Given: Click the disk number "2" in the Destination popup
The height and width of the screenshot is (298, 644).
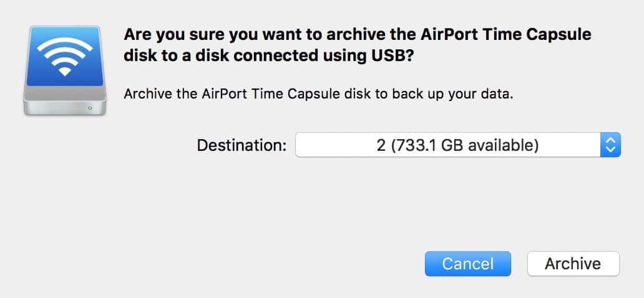Looking at the screenshot, I should [x=381, y=146].
